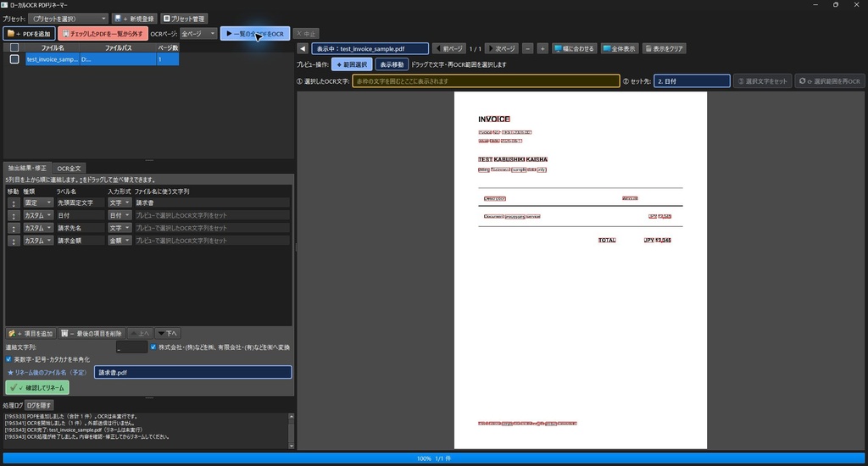Check the test_invoice_samp... row checkbox

pos(14,59)
